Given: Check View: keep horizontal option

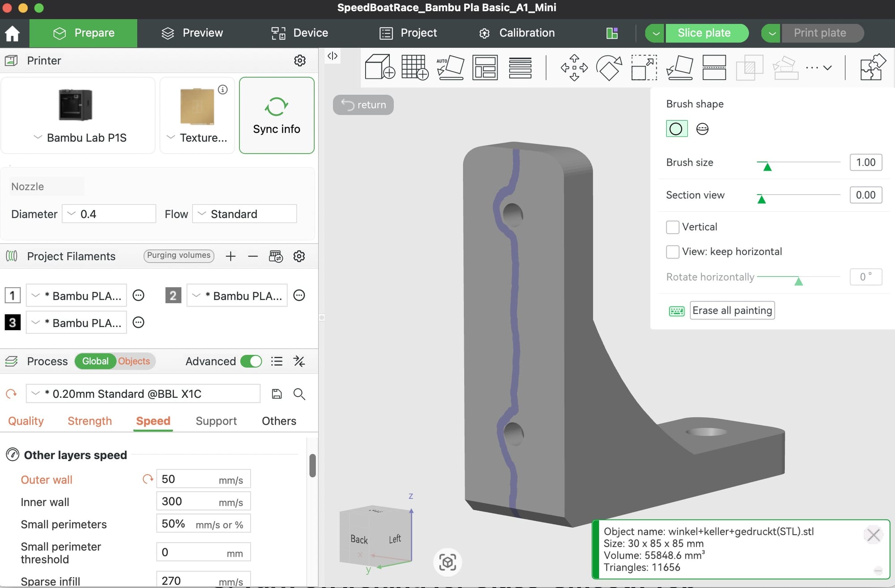Looking at the screenshot, I should click(673, 251).
